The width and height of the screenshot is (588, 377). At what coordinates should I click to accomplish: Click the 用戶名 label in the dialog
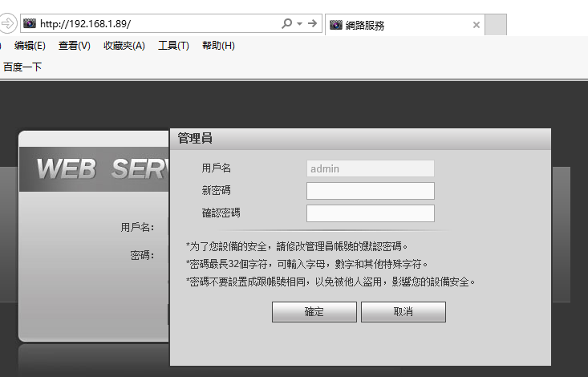point(217,168)
